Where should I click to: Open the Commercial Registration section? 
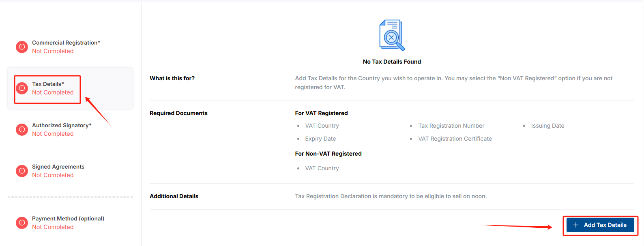click(x=66, y=43)
